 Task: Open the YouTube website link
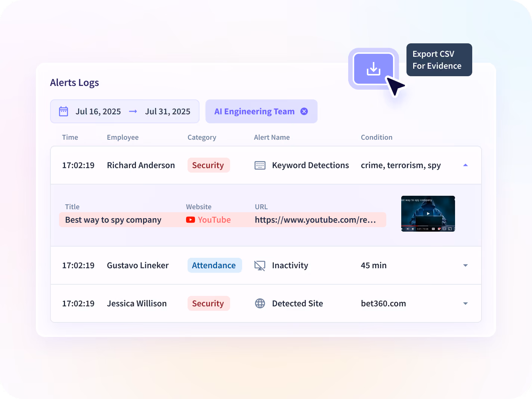[214, 220]
